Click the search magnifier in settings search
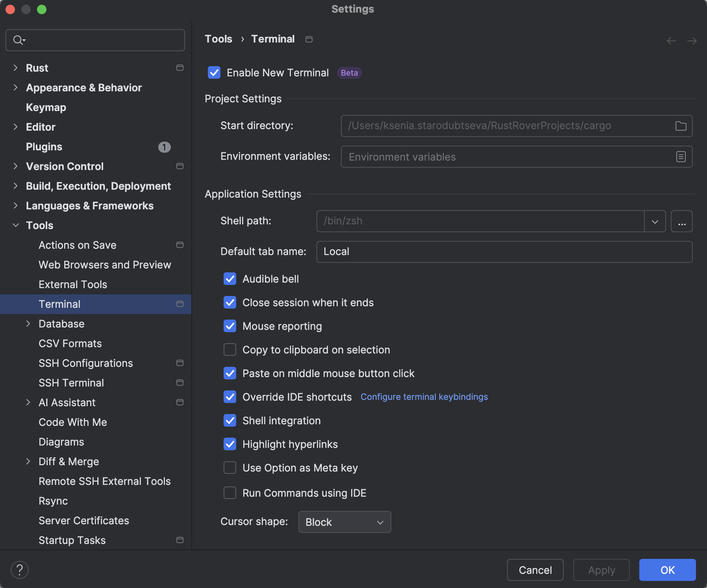Image resolution: width=707 pixels, height=588 pixels. (18, 40)
